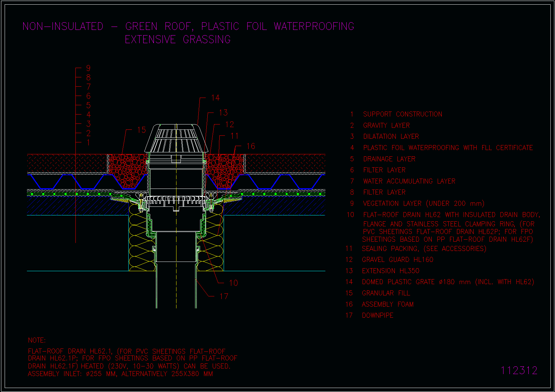This screenshot has height=392, width=555.
Task: Select the title text 'NON-INSULATED – GREEN ROOF, PLASTIC FOIL WATERPROOFING'
Action: pyautogui.click(x=188, y=26)
